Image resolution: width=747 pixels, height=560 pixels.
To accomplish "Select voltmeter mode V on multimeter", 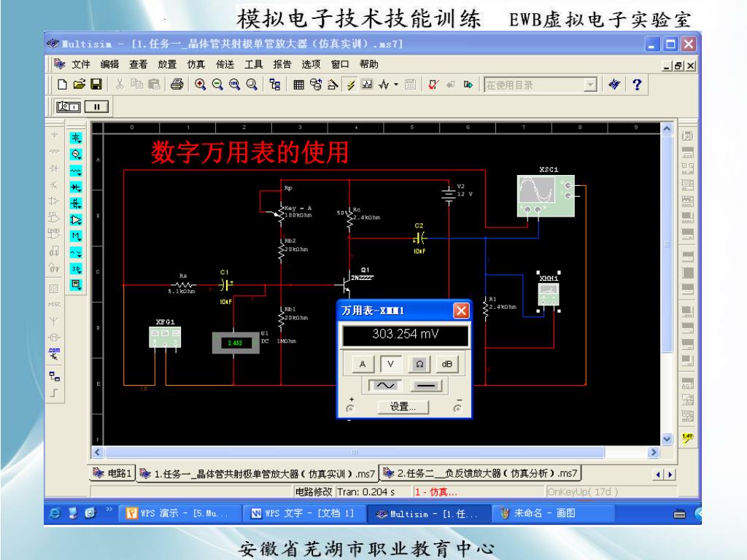I will click(391, 365).
